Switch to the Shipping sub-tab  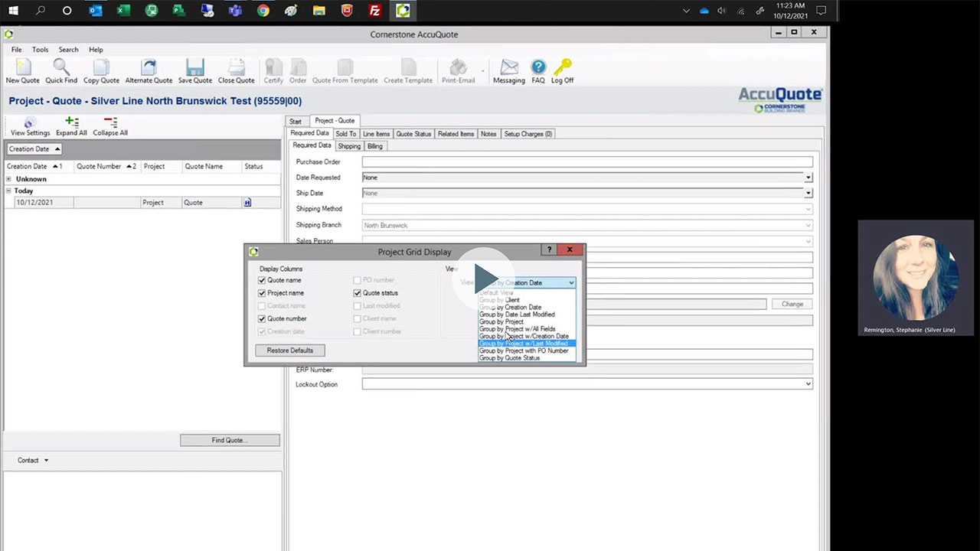pyautogui.click(x=349, y=146)
